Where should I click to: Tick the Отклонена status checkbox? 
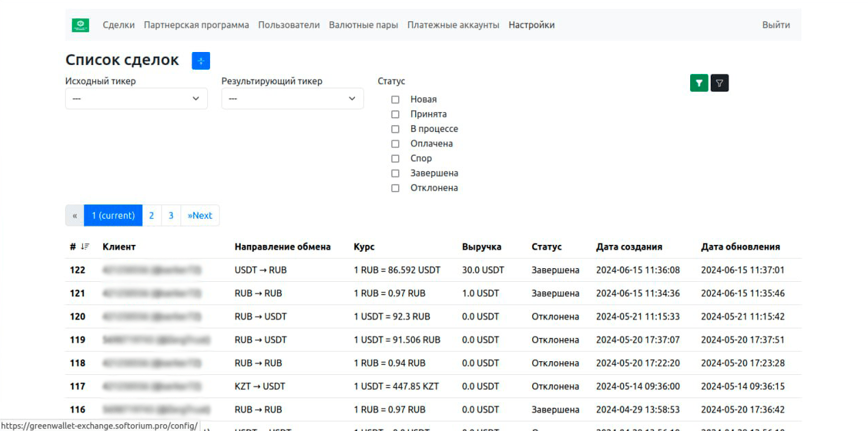click(x=395, y=188)
